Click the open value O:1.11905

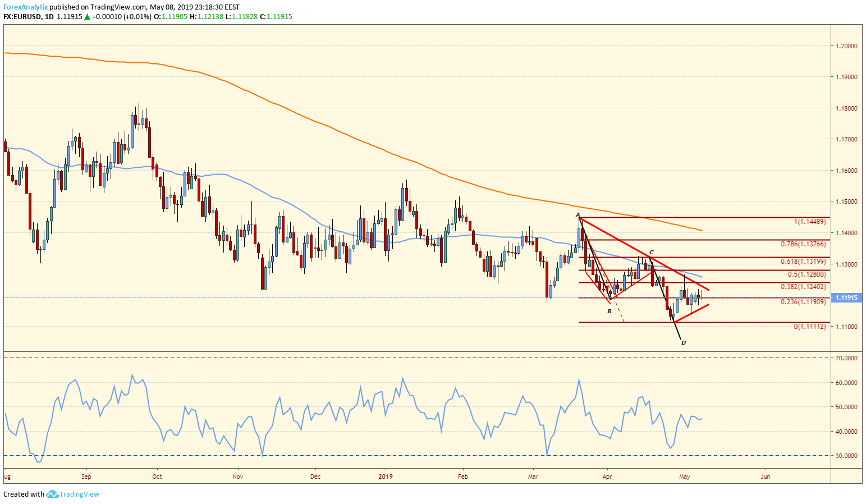click(x=171, y=17)
